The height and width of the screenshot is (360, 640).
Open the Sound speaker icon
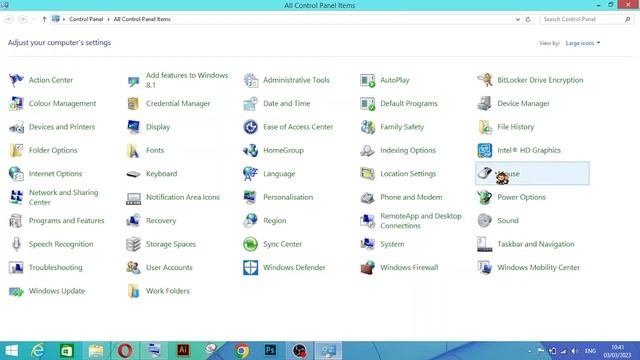click(484, 221)
